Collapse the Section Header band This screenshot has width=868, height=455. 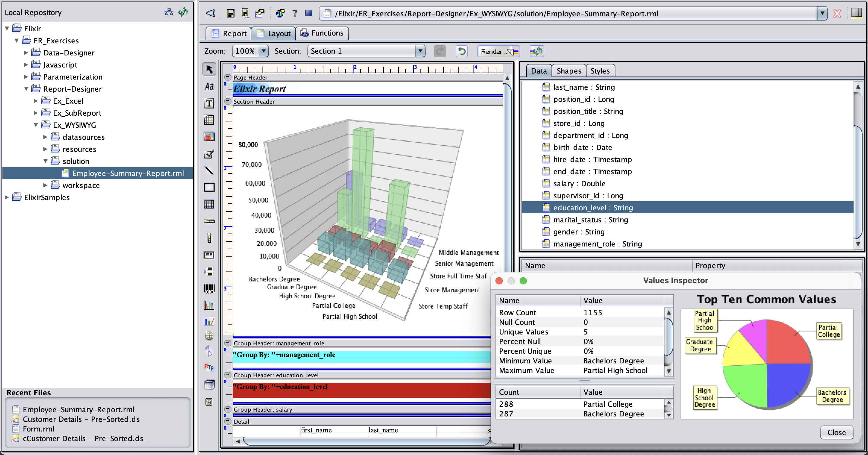coord(228,101)
